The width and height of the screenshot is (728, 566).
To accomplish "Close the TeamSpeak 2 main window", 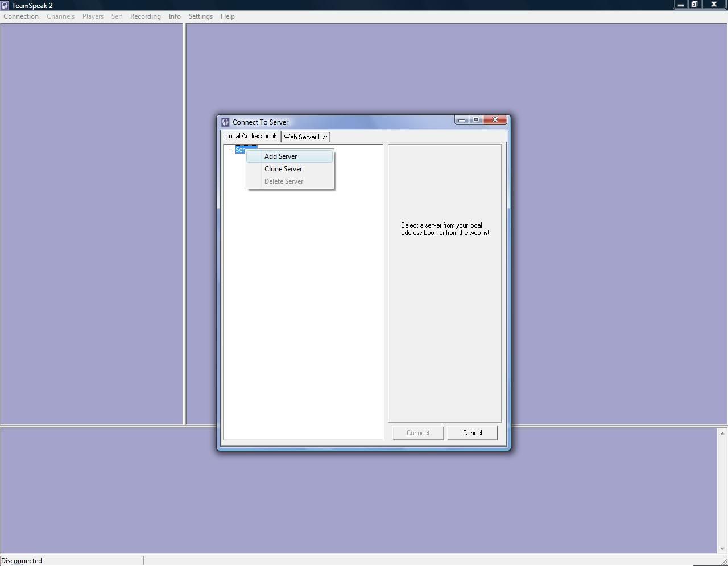I will pos(714,5).
